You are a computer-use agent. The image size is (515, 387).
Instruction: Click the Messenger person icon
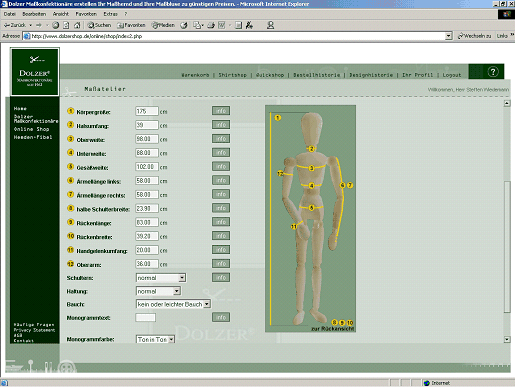(x=270, y=25)
